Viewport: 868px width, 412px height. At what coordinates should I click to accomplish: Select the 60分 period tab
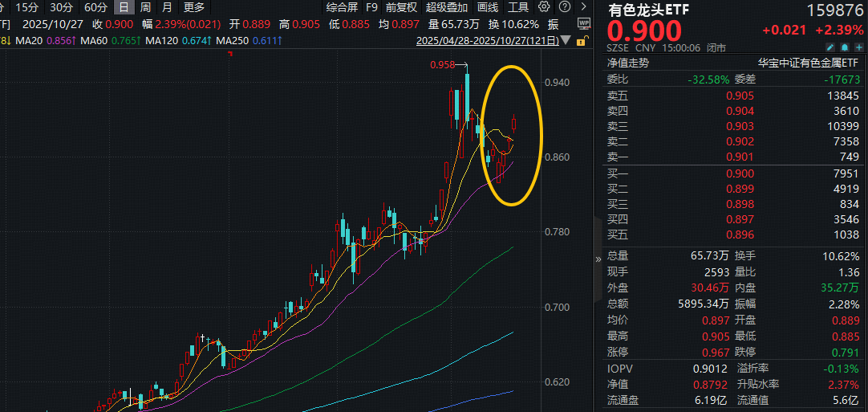[x=95, y=7]
